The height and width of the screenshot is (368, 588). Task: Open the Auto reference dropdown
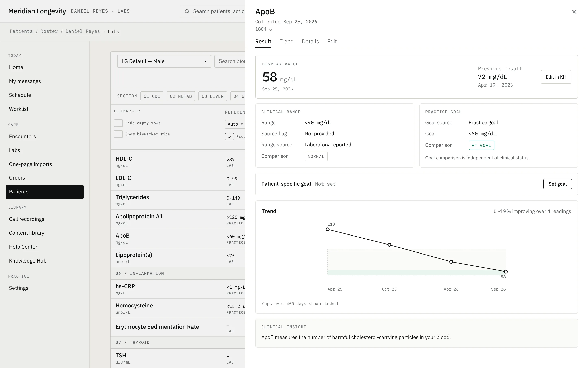click(235, 124)
